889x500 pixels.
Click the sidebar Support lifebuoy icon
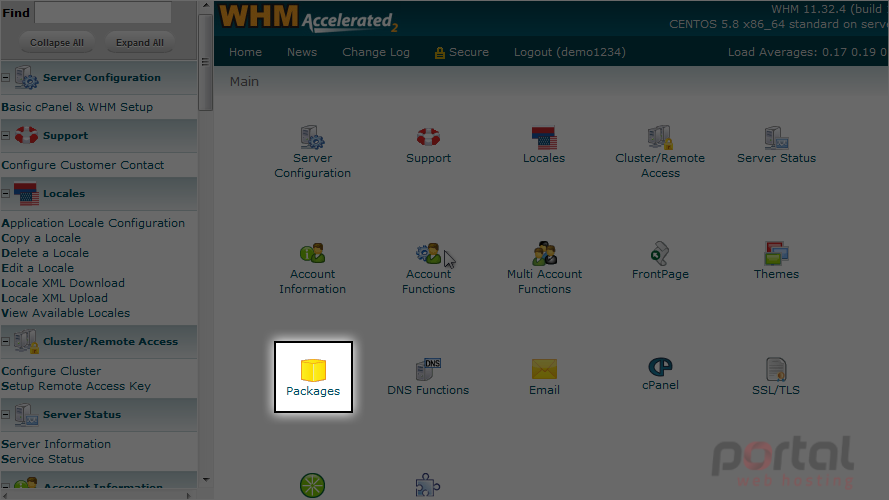coord(26,135)
